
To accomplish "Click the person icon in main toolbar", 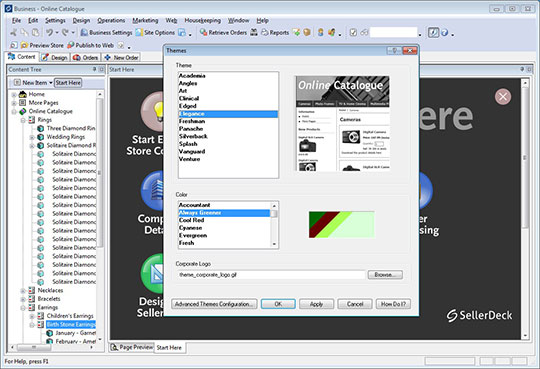I will (x=320, y=33).
